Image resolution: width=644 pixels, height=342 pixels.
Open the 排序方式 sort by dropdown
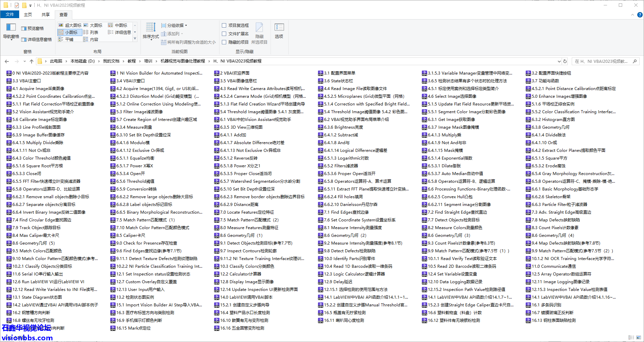tap(151, 31)
